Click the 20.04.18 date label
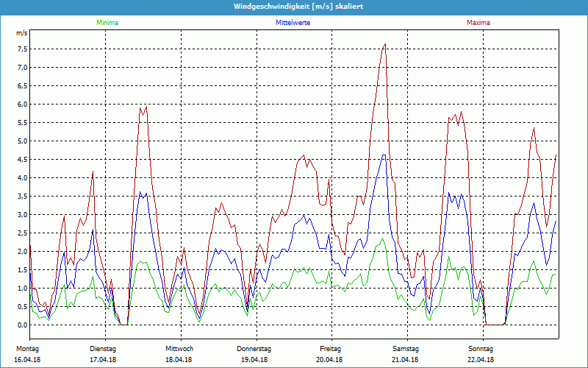Image resolution: width=588 pixels, height=368 pixels. click(x=329, y=360)
